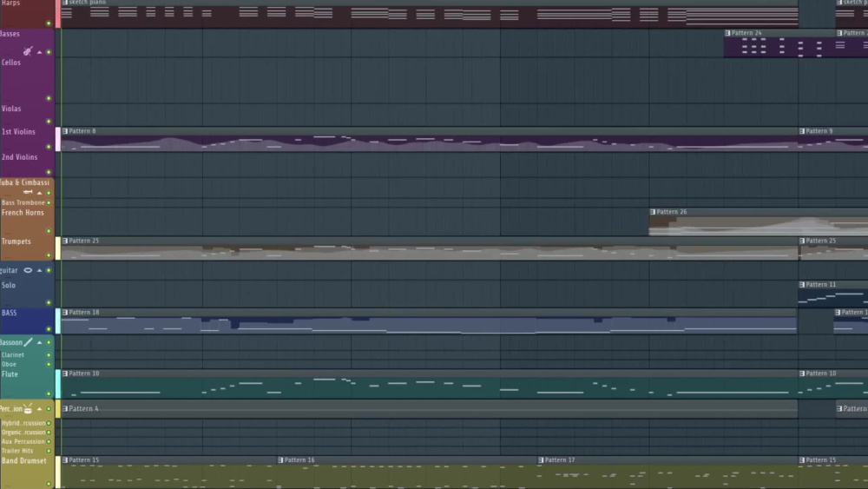This screenshot has height=489, width=868.
Task: Mute the Organic percussion track
Action: tap(49, 433)
